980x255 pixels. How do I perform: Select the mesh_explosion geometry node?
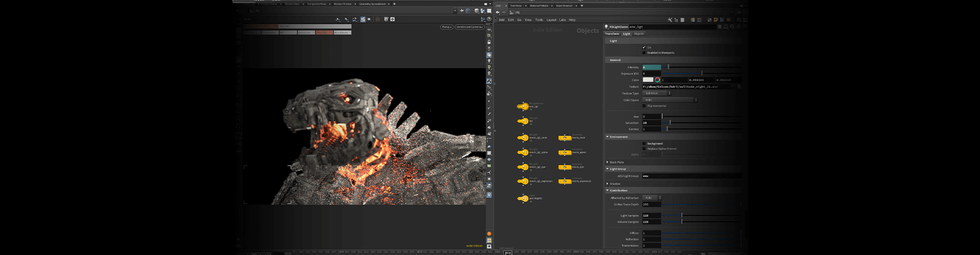pos(565,181)
